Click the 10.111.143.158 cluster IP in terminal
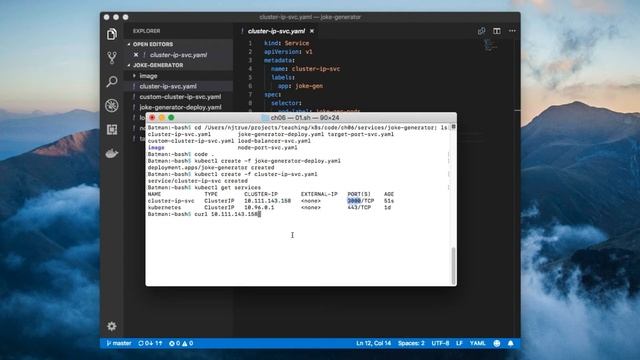Image resolution: width=640 pixels, height=360 pixels. tap(267, 201)
